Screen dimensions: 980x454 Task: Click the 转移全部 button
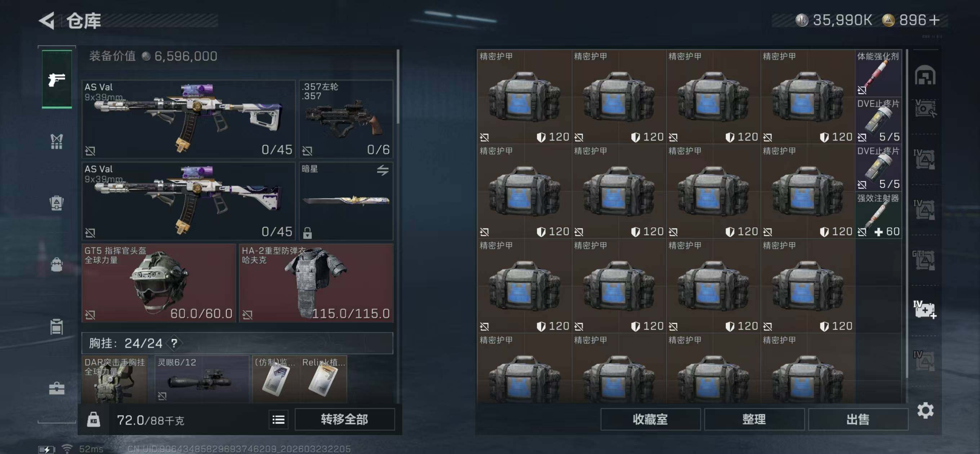[345, 419]
